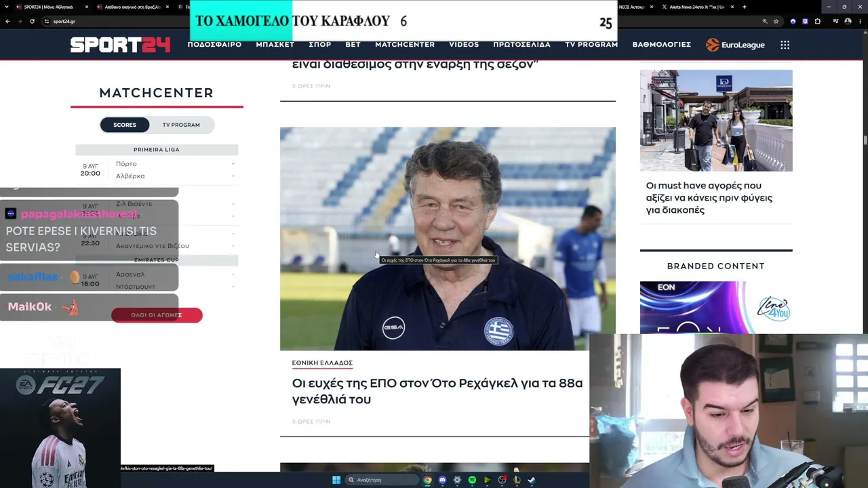The width and height of the screenshot is (868, 488).
Task: Open the League of Legends taskbar icon
Action: (x=517, y=480)
